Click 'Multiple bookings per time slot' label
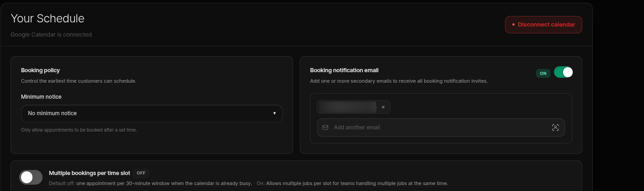This screenshot has height=191, width=644. click(x=90, y=173)
